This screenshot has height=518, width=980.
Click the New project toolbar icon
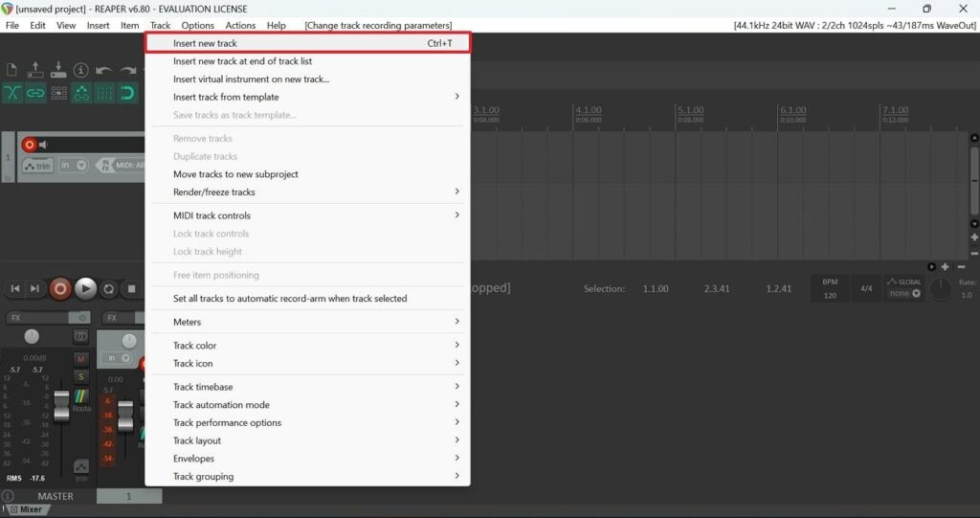(11, 70)
